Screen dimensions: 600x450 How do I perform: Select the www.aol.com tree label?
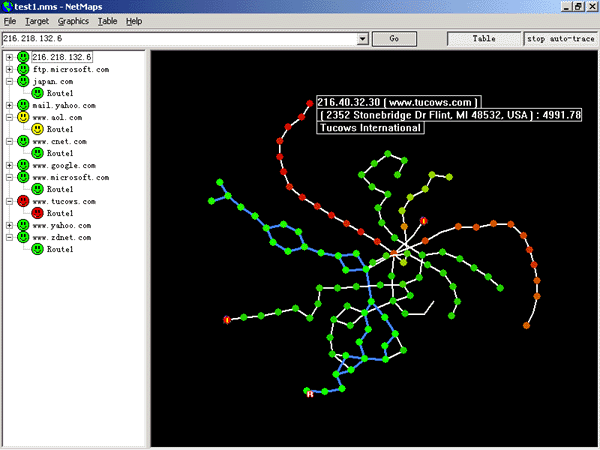coord(57,117)
